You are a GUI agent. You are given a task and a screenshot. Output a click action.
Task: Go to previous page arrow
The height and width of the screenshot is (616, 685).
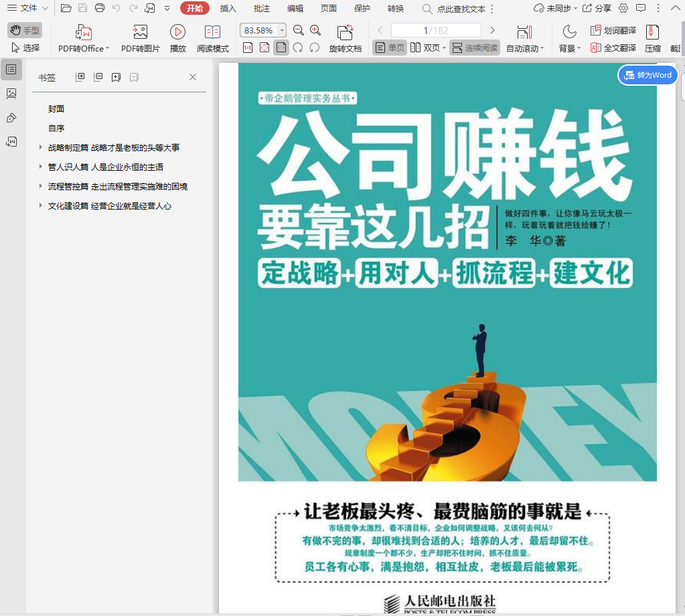pyautogui.click(x=380, y=30)
